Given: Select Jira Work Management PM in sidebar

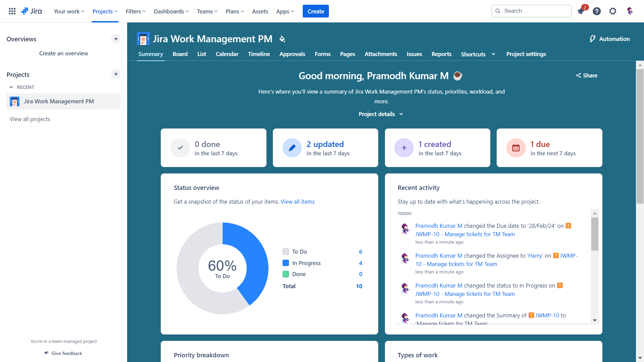Looking at the screenshot, I should coord(64,101).
